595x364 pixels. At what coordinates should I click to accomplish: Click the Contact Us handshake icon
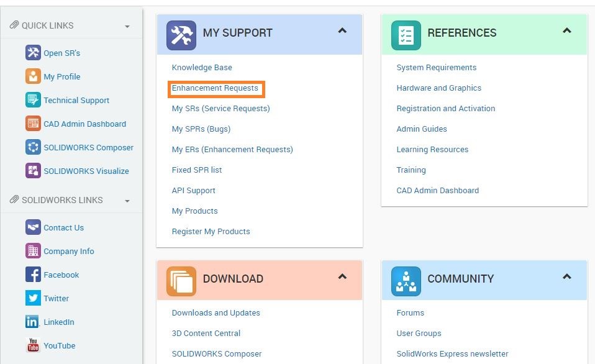pos(33,227)
